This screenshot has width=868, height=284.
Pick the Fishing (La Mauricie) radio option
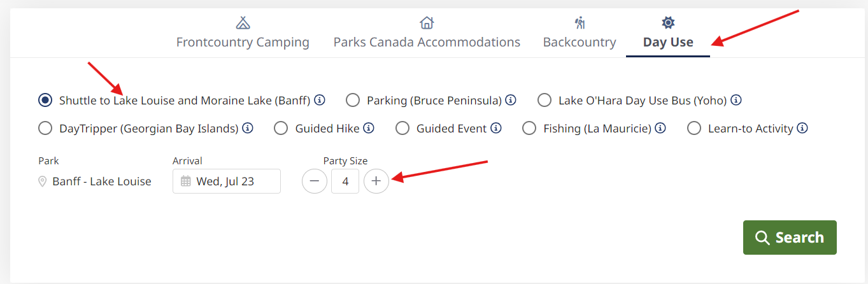point(529,129)
